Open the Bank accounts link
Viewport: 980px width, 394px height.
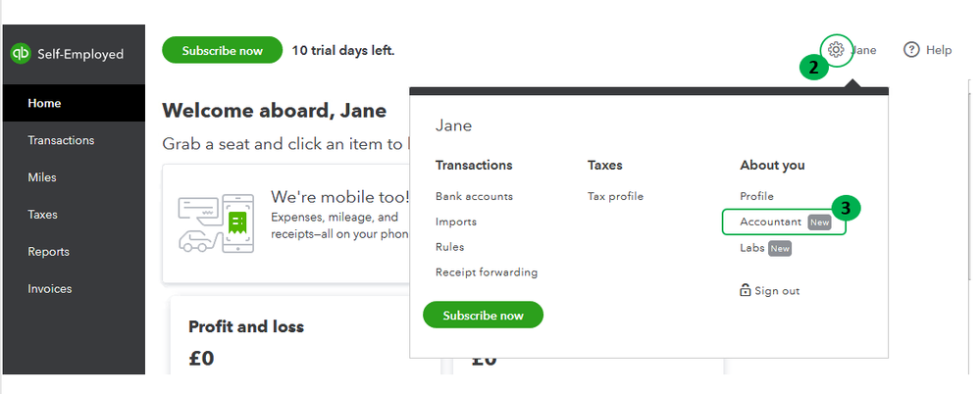click(474, 196)
